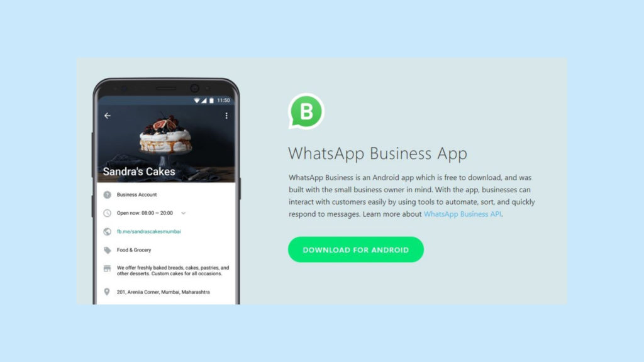Open the WhatsApp Business API link

pos(462,214)
